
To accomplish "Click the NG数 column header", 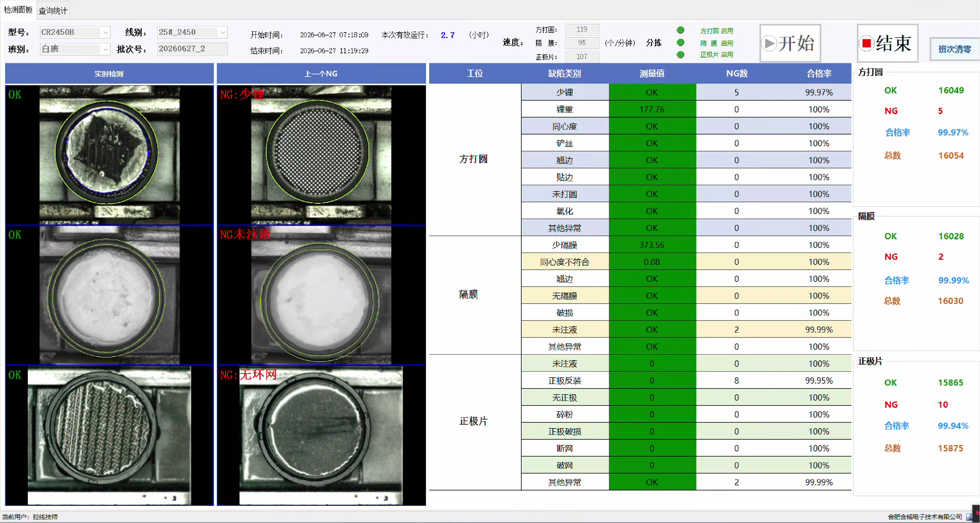I will click(737, 74).
